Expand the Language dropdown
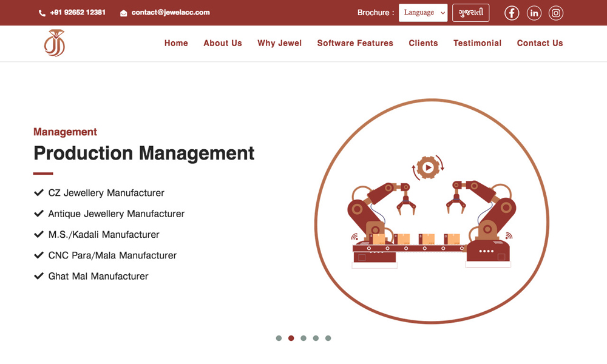Image resolution: width=607 pixels, height=364 pixels. (x=423, y=13)
